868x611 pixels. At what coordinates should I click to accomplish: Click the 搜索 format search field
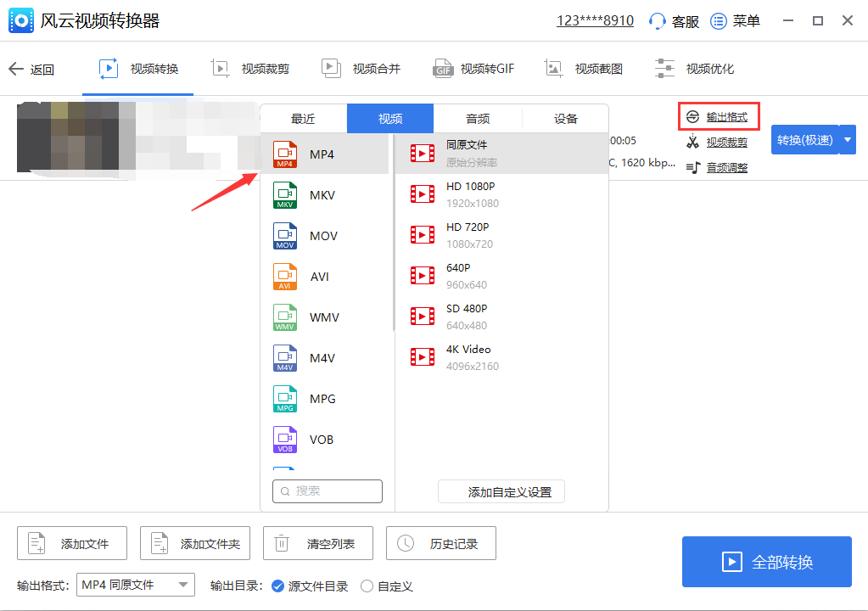[328, 490]
